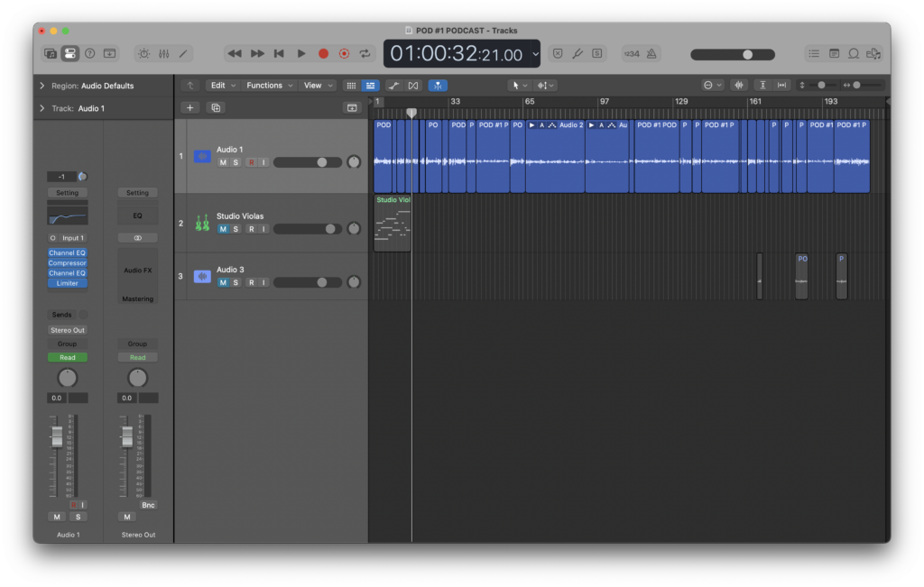Open the Smart Controls dial icon
Image resolution: width=924 pixels, height=587 pixels.
(143, 54)
